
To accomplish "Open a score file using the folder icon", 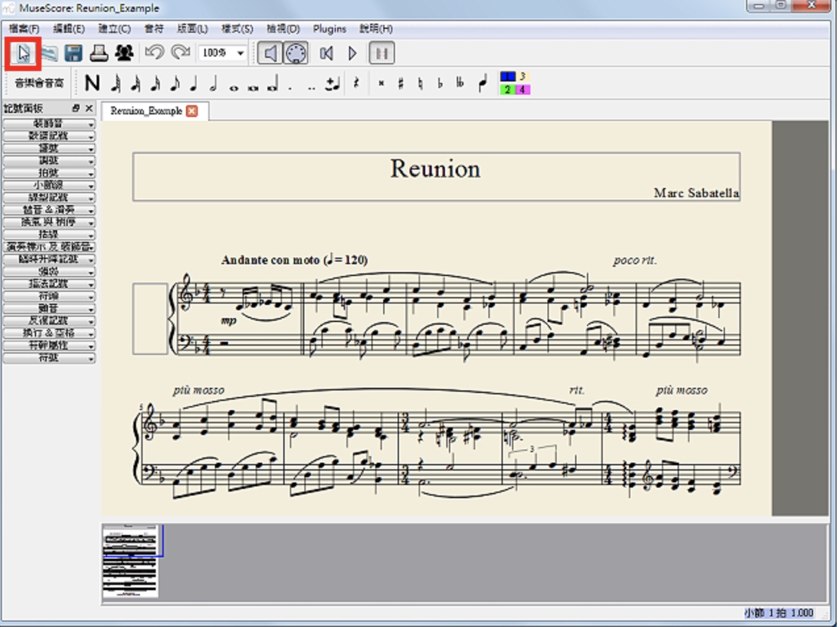I will click(49, 53).
